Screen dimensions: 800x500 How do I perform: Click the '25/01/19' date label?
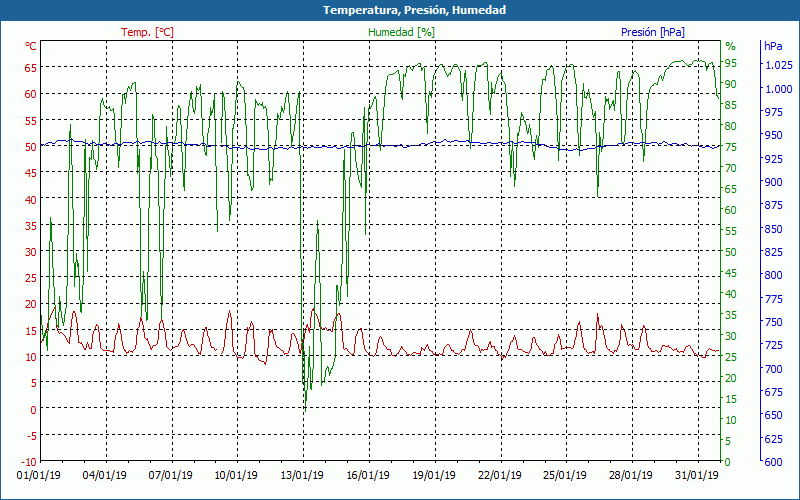(x=565, y=476)
